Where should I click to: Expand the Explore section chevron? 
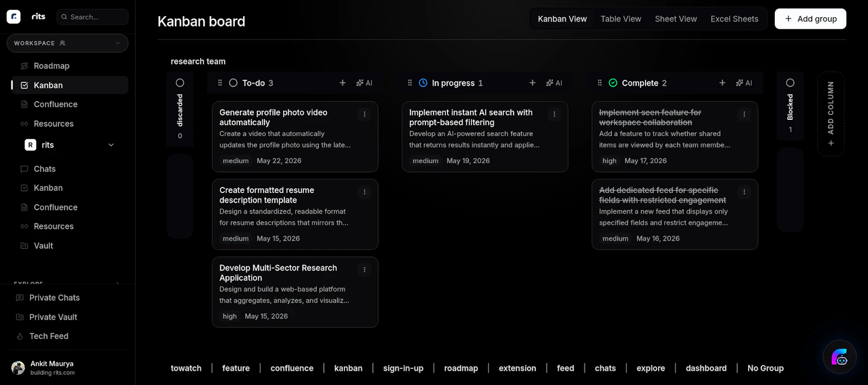[x=118, y=283]
